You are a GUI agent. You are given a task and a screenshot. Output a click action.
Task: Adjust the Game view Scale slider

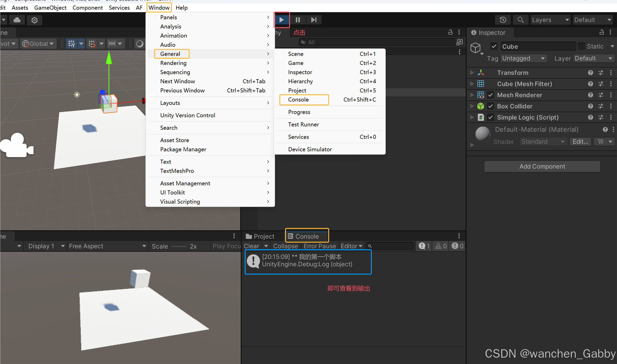[179, 246]
